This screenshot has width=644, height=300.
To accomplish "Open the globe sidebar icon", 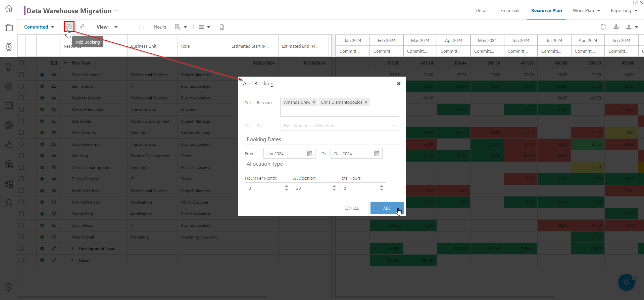I will [x=9, y=125].
